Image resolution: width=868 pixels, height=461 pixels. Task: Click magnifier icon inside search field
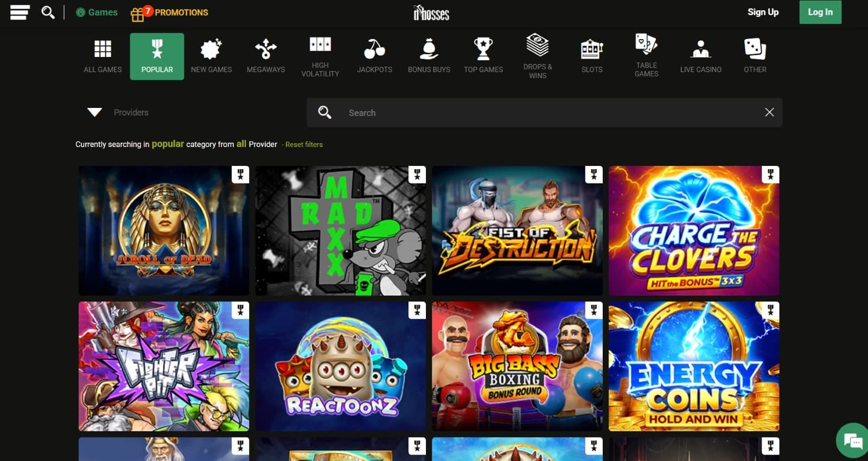[324, 112]
